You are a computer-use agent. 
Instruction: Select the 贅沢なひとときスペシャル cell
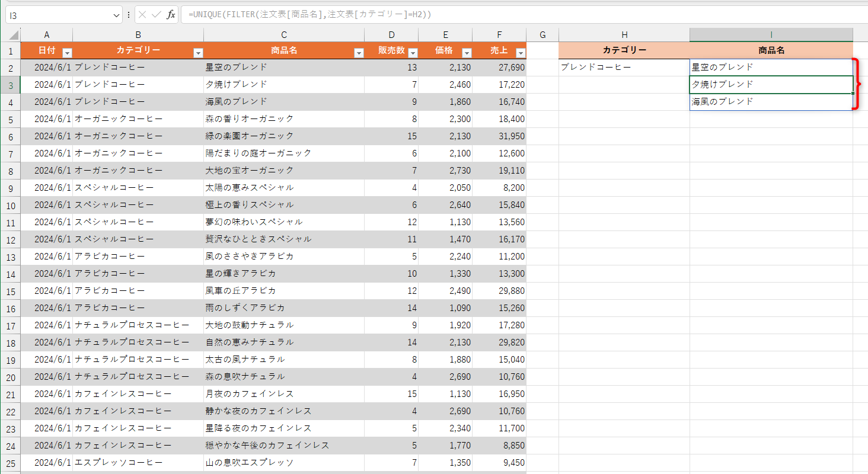284,239
